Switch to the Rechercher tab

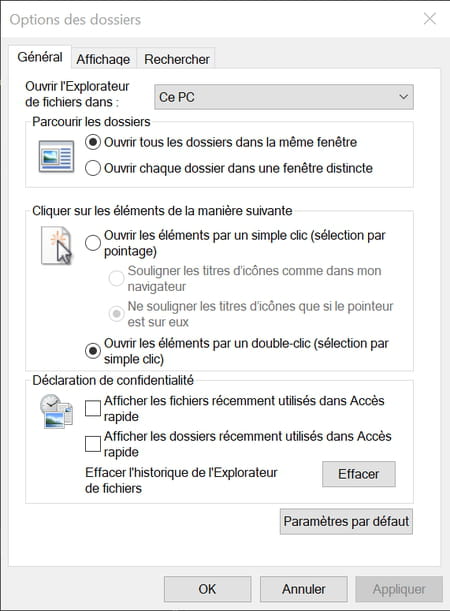176,59
